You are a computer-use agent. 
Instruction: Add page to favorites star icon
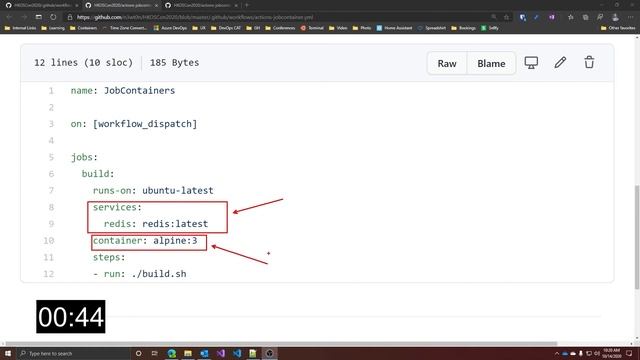tap(507, 17)
